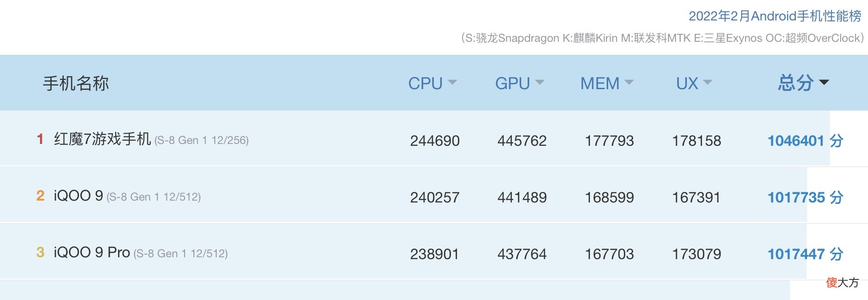Select total score 1046401 分
Viewport: 868px width, 300px height.
click(x=805, y=141)
